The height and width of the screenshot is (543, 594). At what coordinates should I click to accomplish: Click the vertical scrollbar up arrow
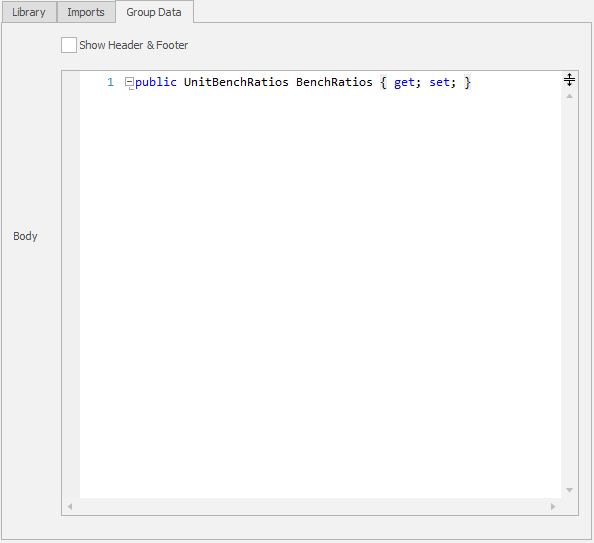tap(569, 96)
